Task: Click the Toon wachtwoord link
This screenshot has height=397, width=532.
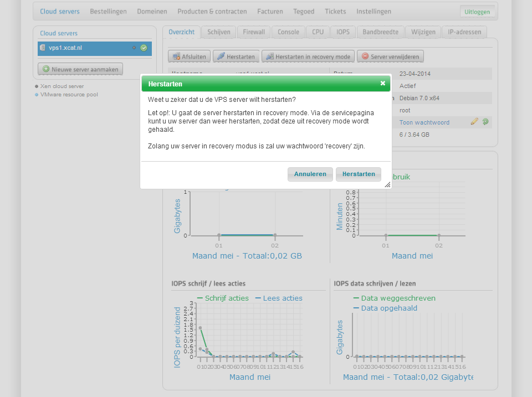Action: click(x=424, y=122)
